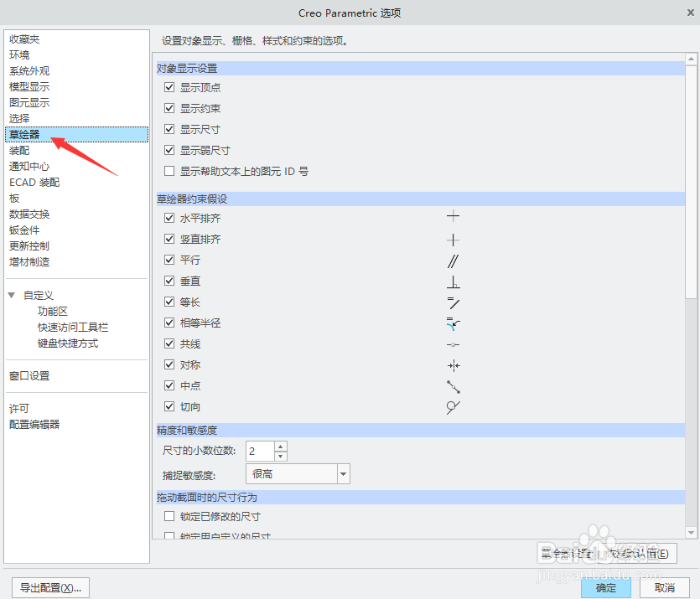Select 功能区 under 自定义
This screenshot has width=700, height=599.
(x=53, y=312)
